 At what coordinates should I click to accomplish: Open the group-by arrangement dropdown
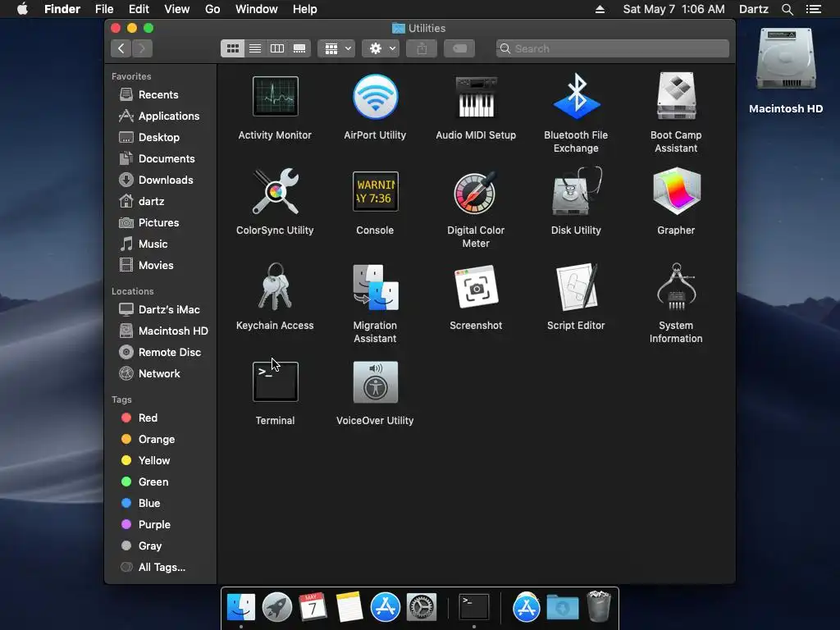coord(336,48)
